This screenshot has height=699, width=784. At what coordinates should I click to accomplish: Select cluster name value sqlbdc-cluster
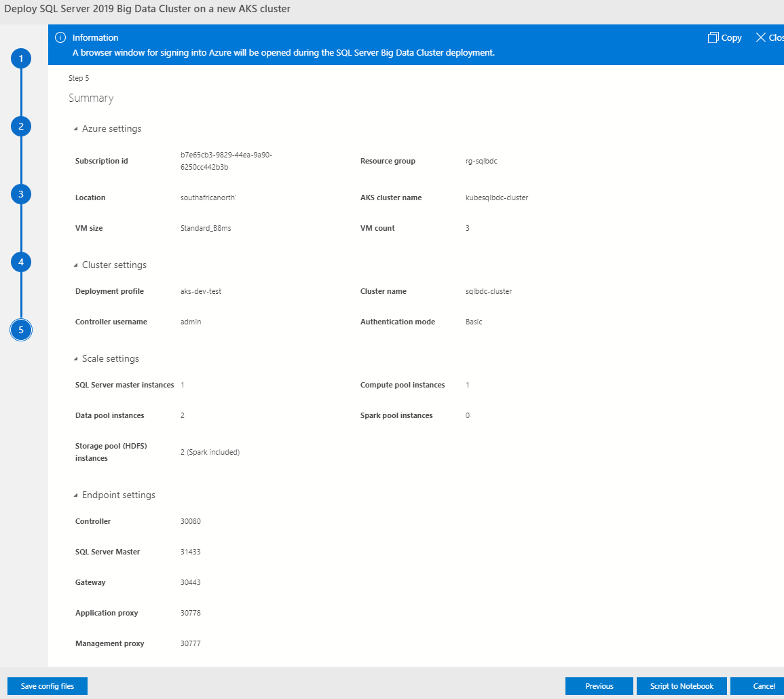click(489, 291)
